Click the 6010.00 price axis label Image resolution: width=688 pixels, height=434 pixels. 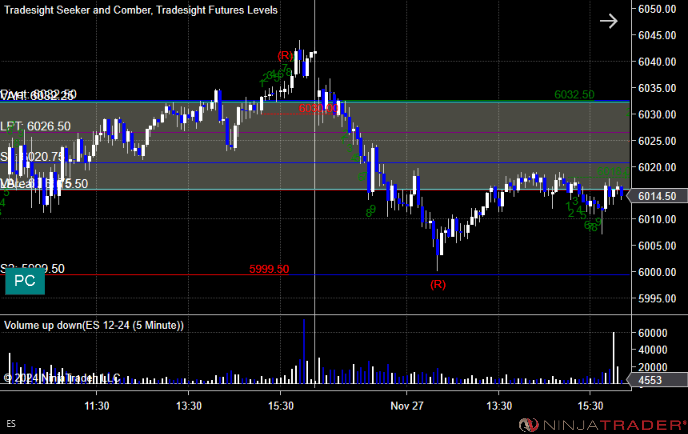coord(657,219)
